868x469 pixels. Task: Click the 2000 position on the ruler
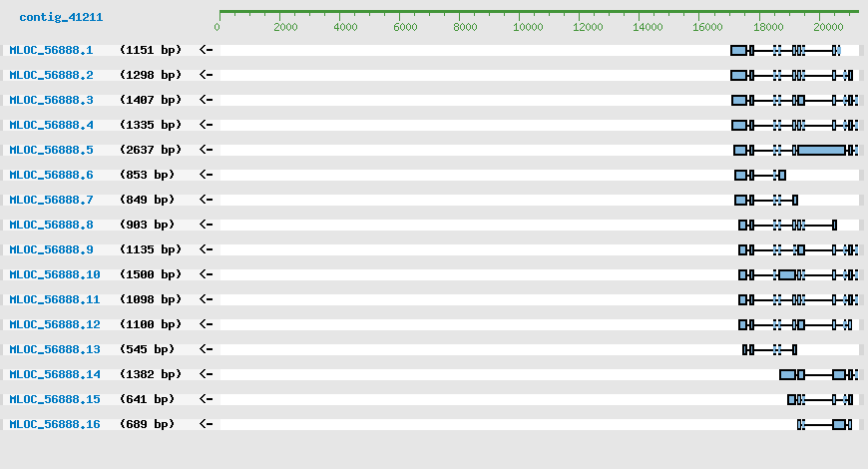click(284, 27)
